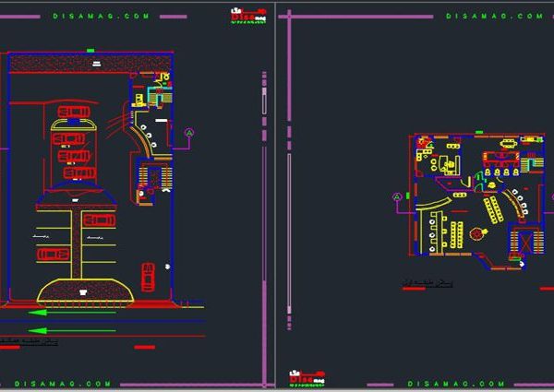Pick the red car near the right boundary wall
This screenshot has width=554, height=392.
point(148,274)
